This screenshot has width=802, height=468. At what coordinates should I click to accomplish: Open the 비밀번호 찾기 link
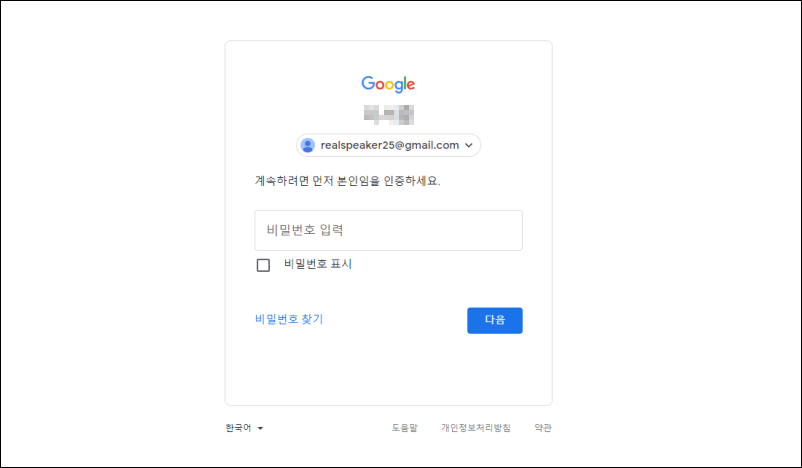[289, 319]
